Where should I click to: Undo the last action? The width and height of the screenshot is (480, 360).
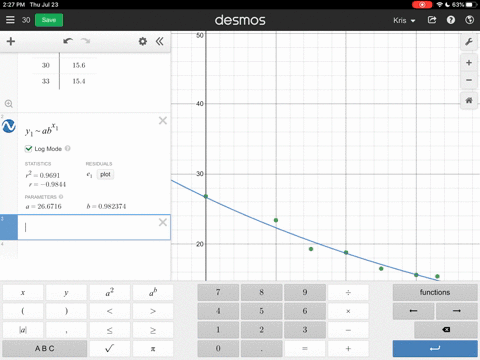68,41
